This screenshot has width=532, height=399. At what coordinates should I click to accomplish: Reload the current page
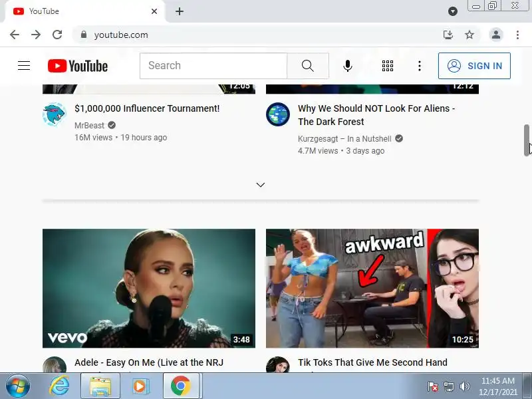tap(57, 35)
